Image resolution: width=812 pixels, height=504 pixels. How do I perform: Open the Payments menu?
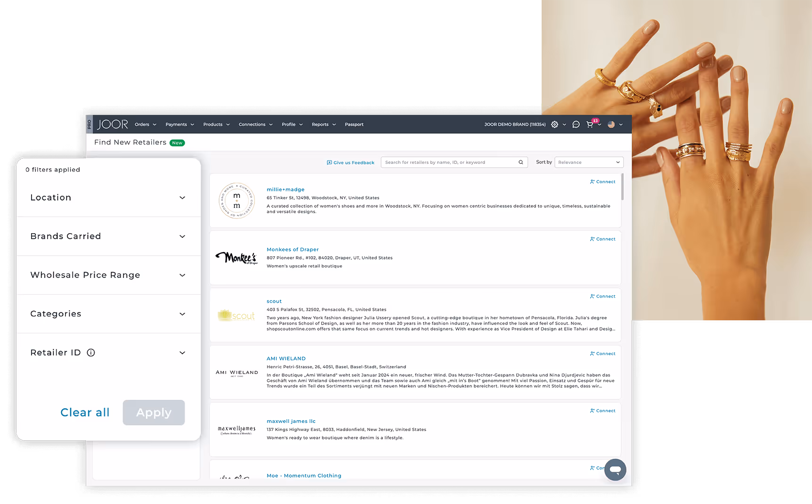tap(180, 124)
